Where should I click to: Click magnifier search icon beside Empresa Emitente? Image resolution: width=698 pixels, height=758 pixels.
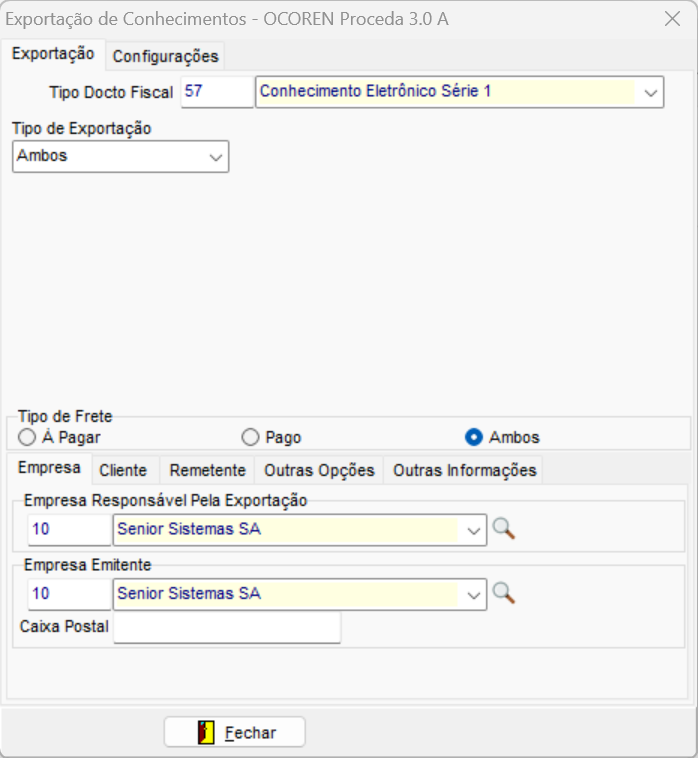pyautogui.click(x=504, y=594)
